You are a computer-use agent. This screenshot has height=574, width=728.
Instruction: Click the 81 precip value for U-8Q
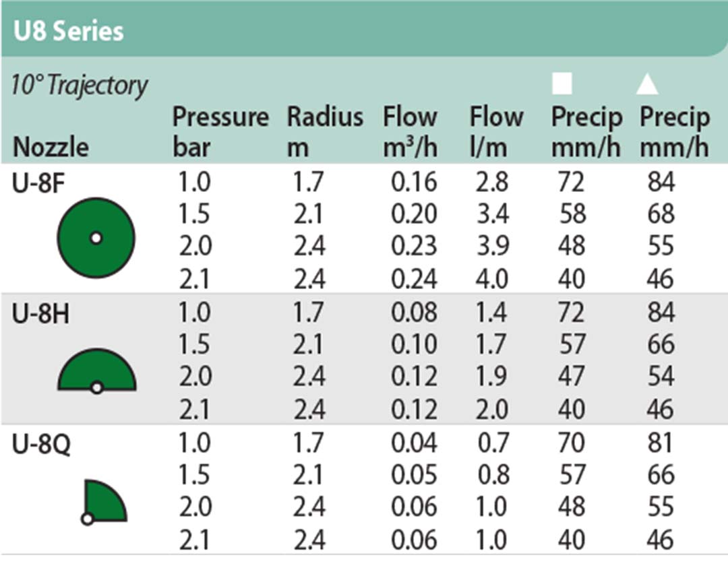(660, 443)
